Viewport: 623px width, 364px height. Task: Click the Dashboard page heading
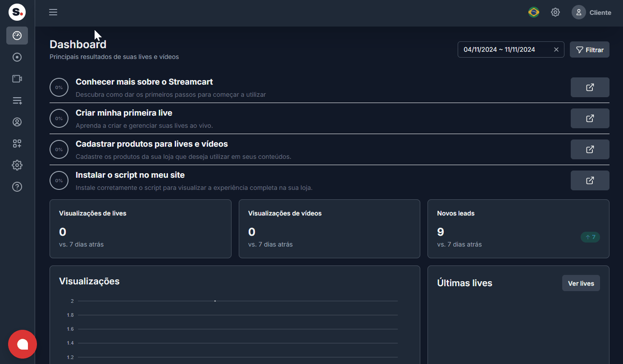coord(78,44)
